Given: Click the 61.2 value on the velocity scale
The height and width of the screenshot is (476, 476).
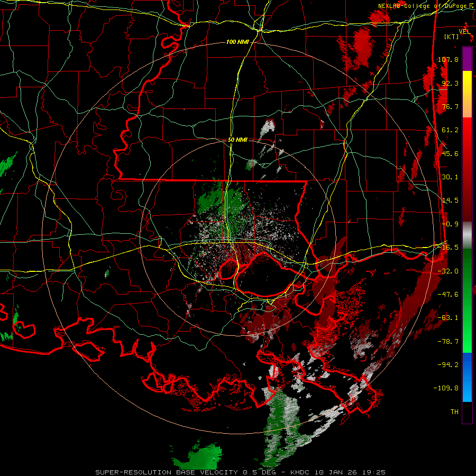Looking at the screenshot, I should point(450,130).
